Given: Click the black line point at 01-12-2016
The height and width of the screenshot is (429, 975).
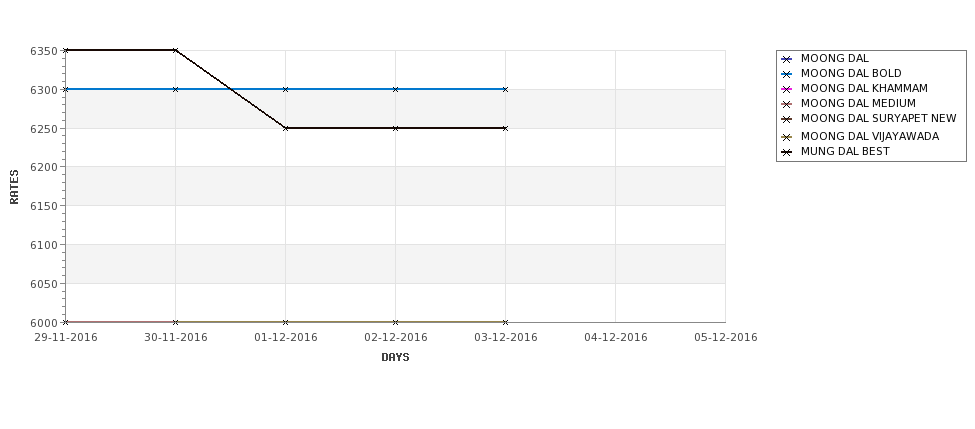Looking at the screenshot, I should pyautogui.click(x=285, y=128).
